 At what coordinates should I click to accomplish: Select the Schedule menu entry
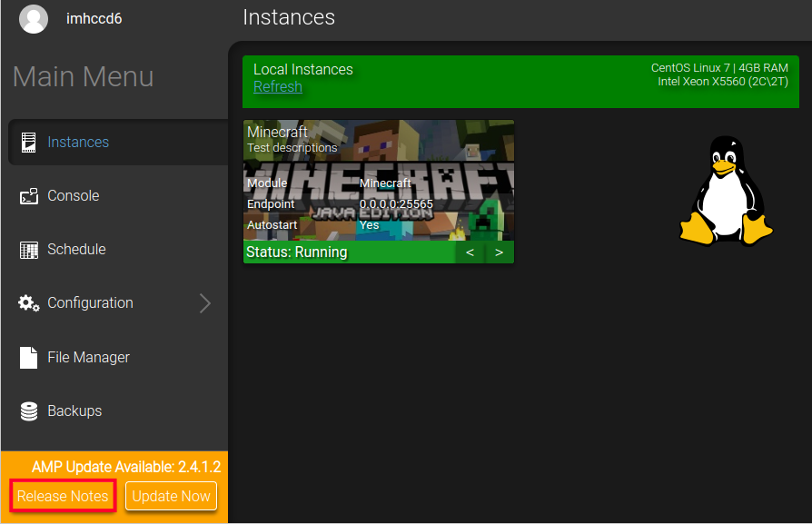(77, 249)
